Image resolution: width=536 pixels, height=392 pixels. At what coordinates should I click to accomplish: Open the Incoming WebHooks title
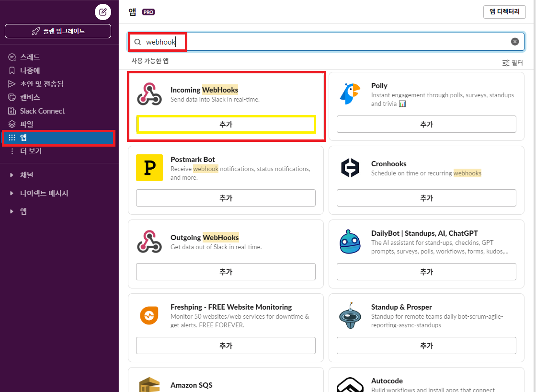coord(204,90)
